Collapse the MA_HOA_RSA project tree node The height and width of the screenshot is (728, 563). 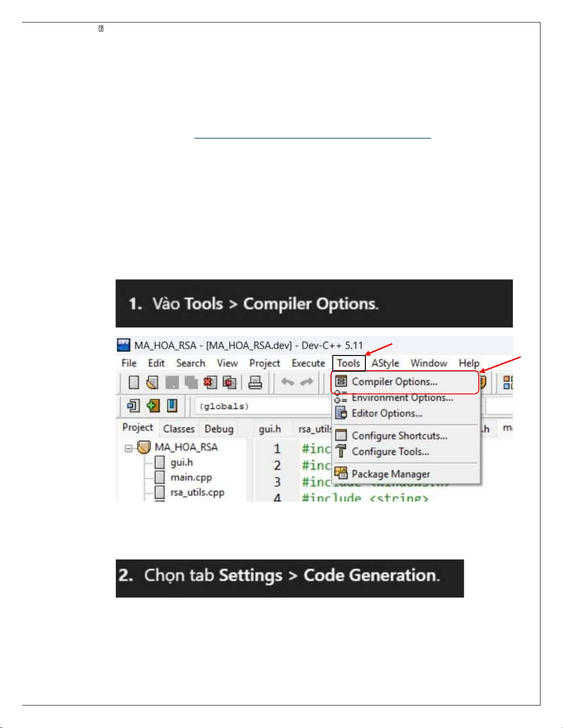click(x=129, y=448)
